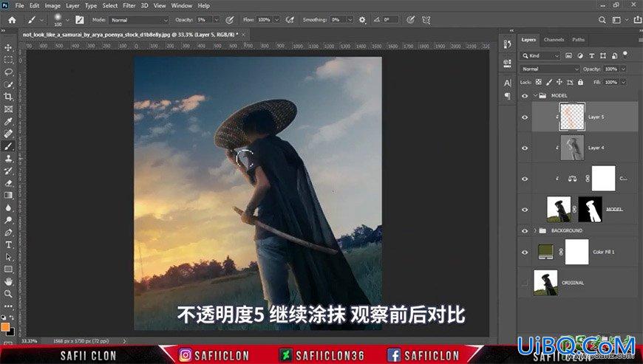Screen dimensions: 643x364
Task: Select the History Brush tool
Action: click(8, 171)
